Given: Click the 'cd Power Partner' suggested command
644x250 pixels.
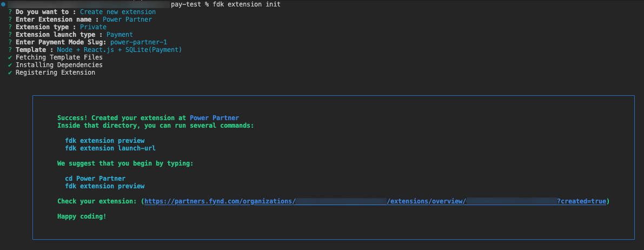Looking at the screenshot, I should click(95, 179).
